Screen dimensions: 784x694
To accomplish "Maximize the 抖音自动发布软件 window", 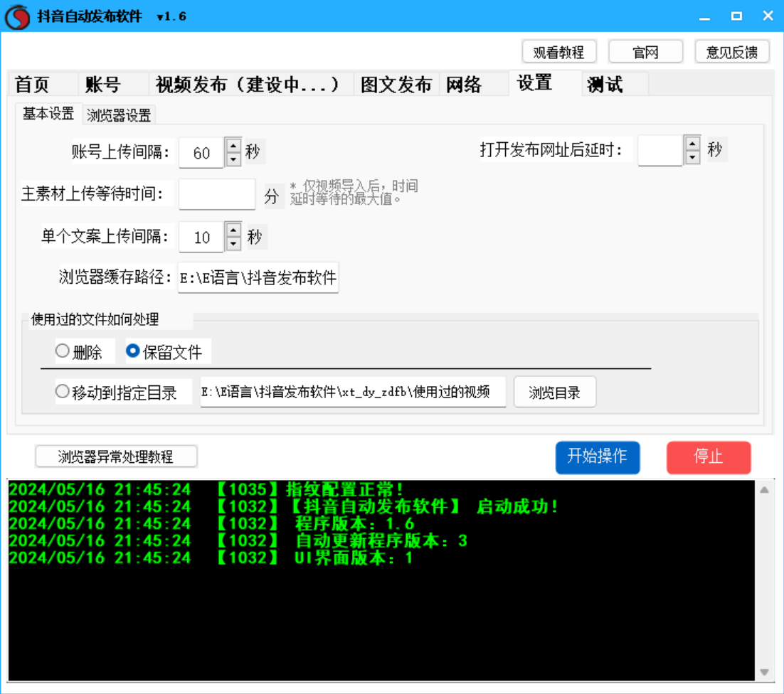I will click(x=736, y=16).
